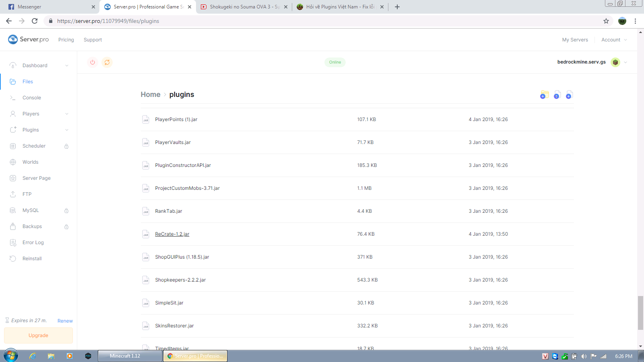Open the Chrome three-dot menu
644x362 pixels.
[636, 21]
